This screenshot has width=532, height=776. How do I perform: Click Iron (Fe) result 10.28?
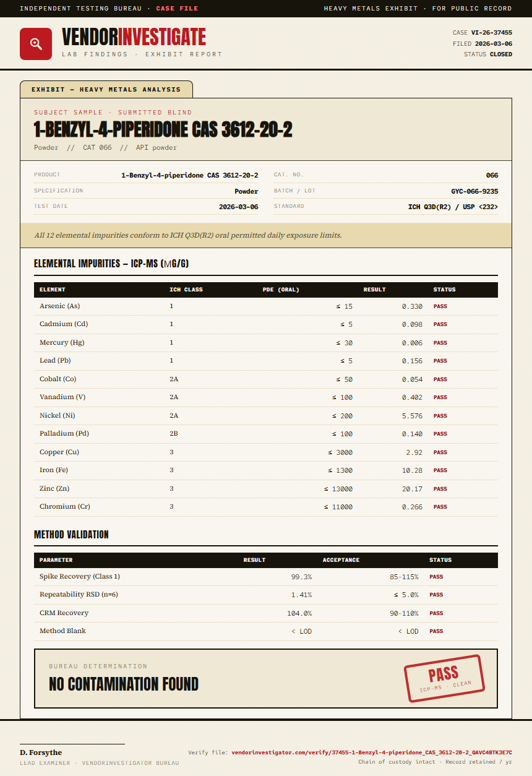(x=412, y=470)
